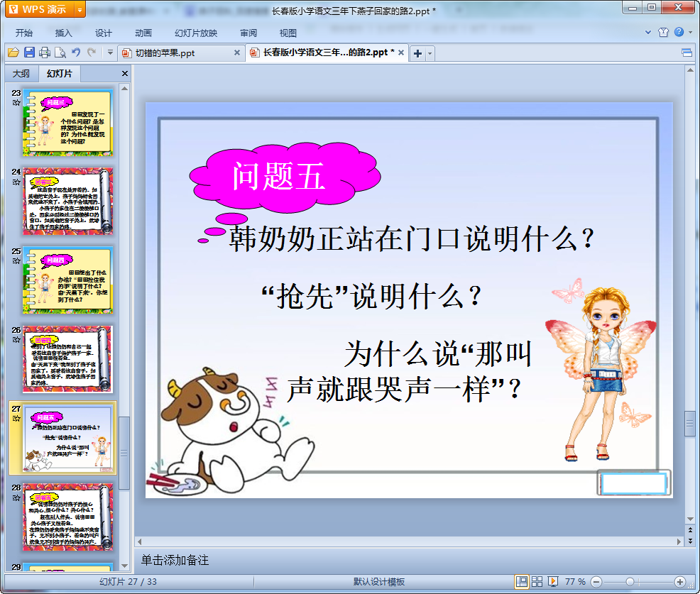Open Help with the question mark icon
Image resolution: width=700 pixels, height=594 pixels.
point(679,32)
